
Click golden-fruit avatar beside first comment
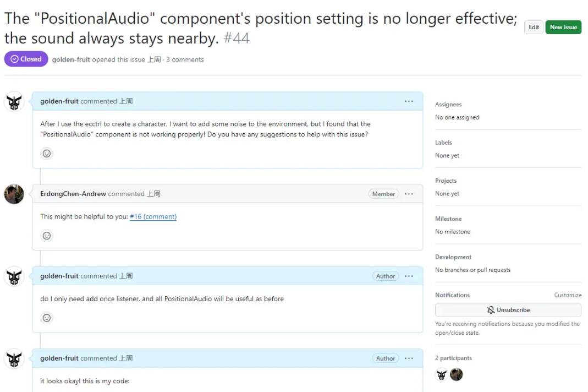[x=14, y=102]
